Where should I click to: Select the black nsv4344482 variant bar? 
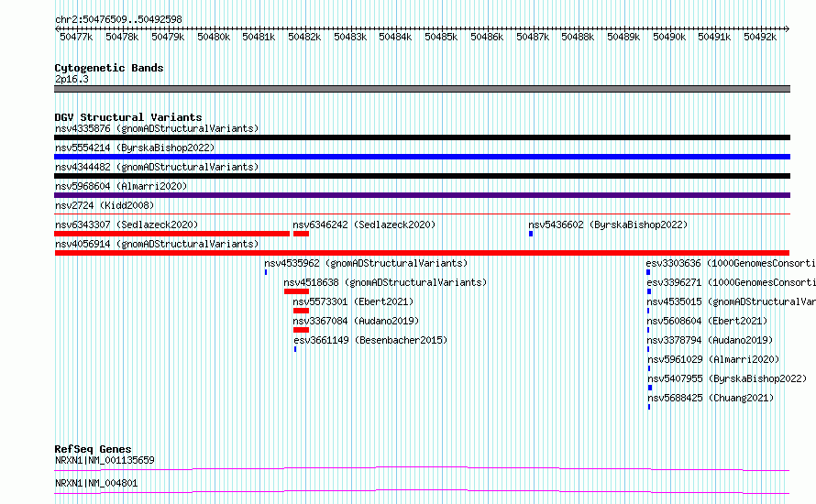point(422,176)
